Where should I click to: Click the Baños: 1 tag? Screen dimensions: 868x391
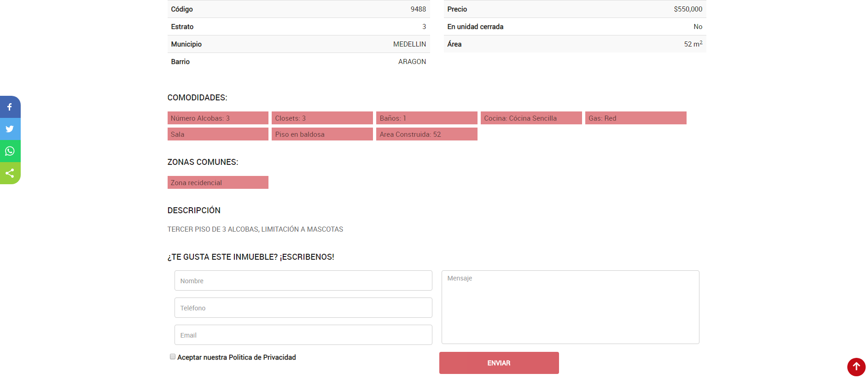pyautogui.click(x=426, y=118)
